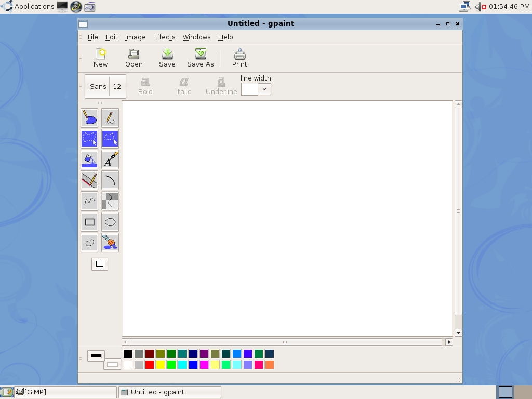Open the Effects menu
The image size is (532, 399).
164,37
